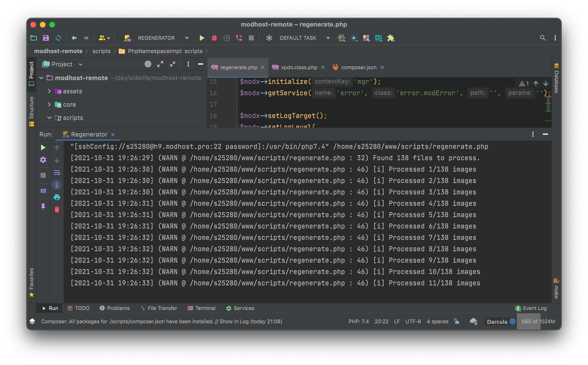Screen dimensions: 588x365
Task: Print console output
Action: tap(57, 197)
